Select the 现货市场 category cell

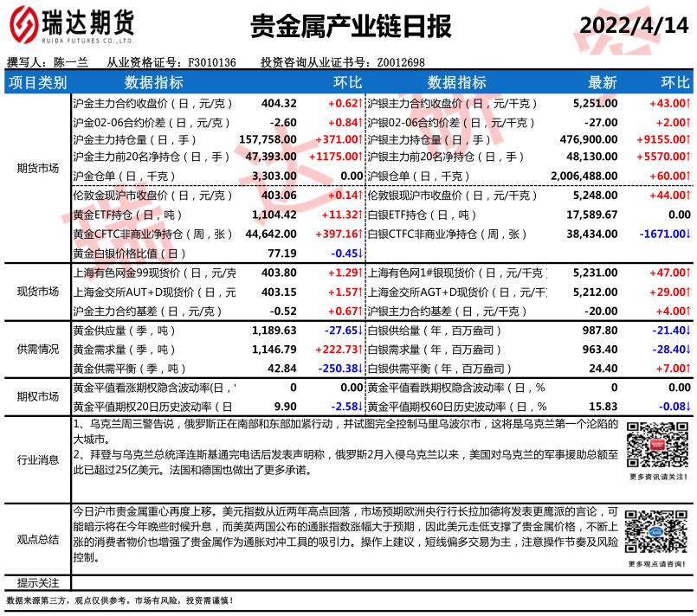point(36,292)
